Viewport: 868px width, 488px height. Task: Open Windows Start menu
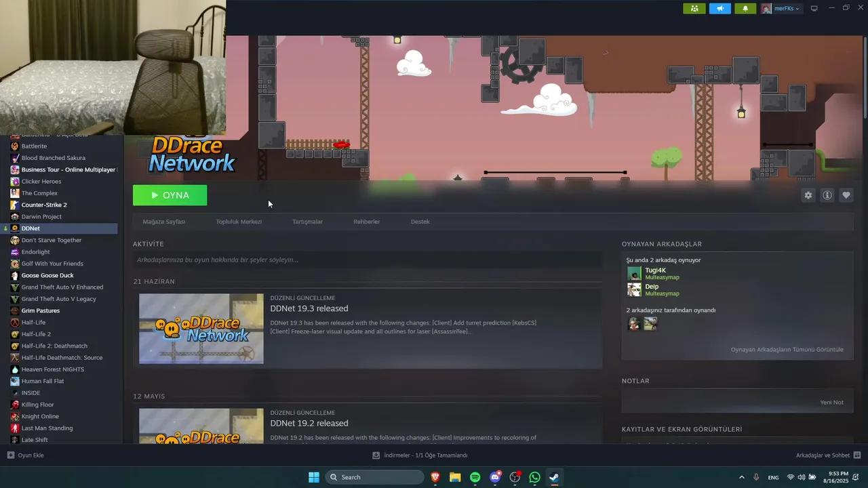(x=314, y=477)
